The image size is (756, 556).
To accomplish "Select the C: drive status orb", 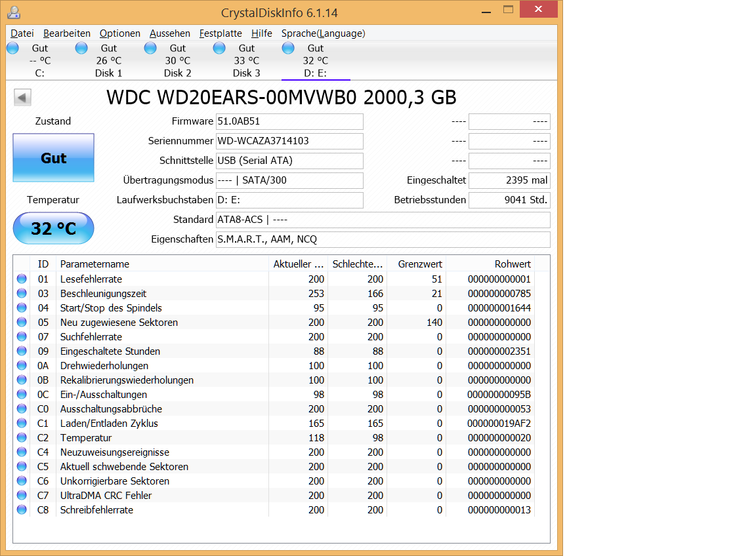I will coord(13,48).
